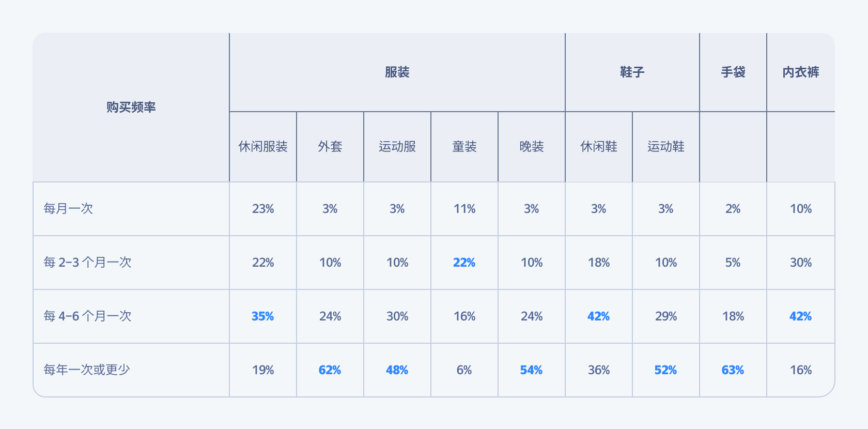Click the highlighted 35% cell for 休闲服装

click(262, 316)
